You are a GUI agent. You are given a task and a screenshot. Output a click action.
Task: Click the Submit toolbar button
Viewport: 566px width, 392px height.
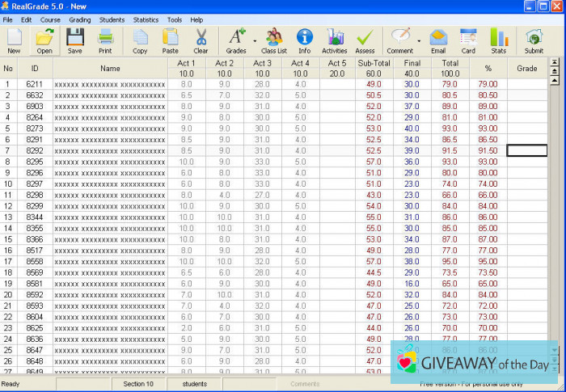click(x=534, y=40)
